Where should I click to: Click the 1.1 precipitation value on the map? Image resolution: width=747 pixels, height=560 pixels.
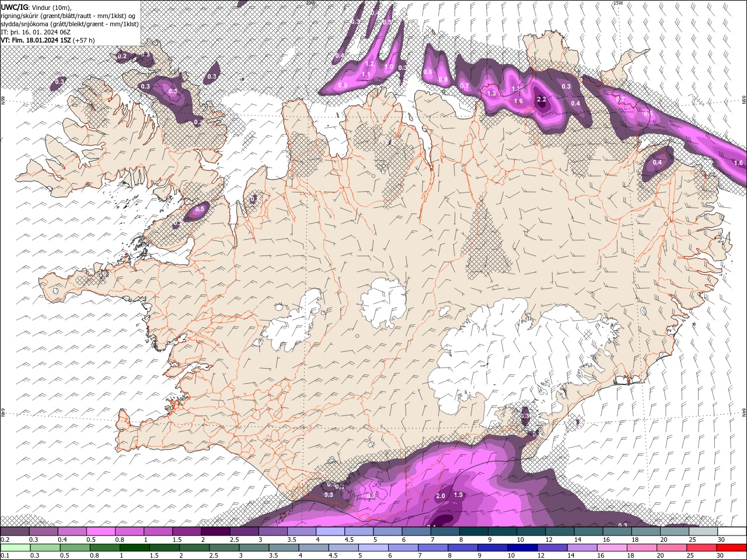(x=366, y=75)
